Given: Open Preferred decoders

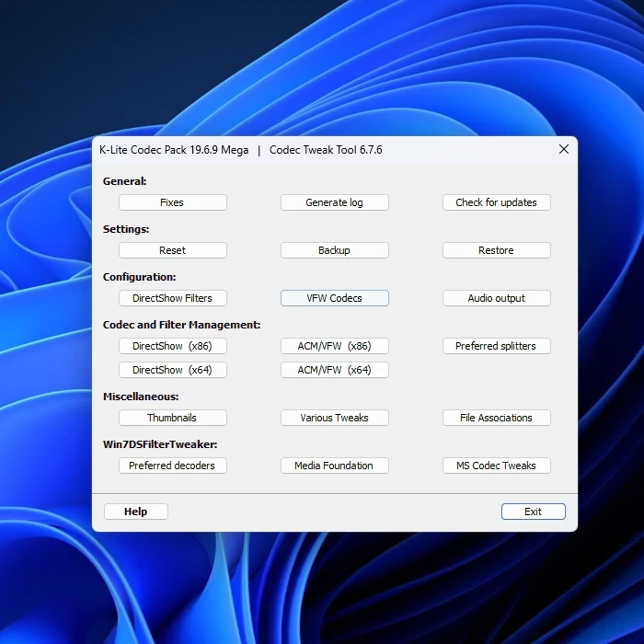Looking at the screenshot, I should click(173, 466).
